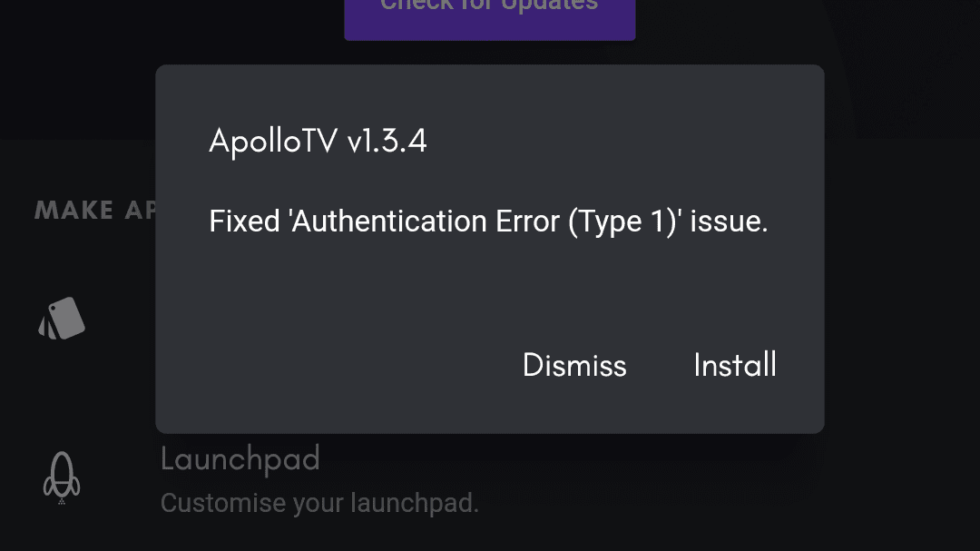Viewport: 980px width, 551px height.
Task: Select the icon beside the Launchpad entry
Action: [62, 477]
